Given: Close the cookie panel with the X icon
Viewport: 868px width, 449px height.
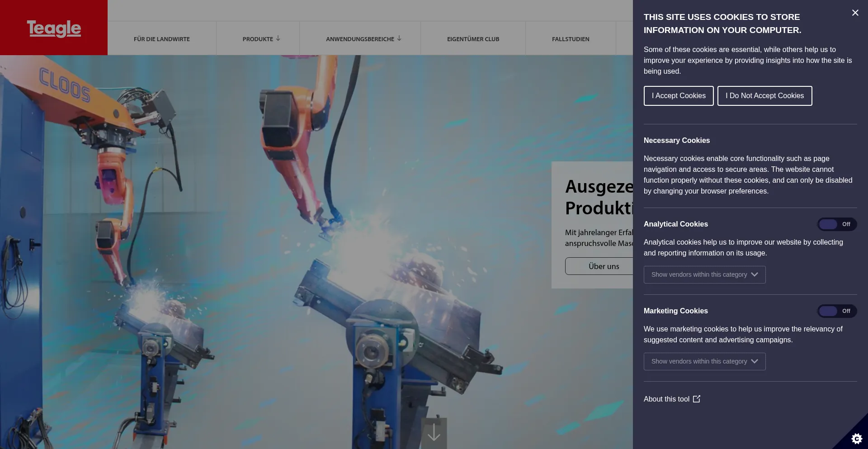Looking at the screenshot, I should [855, 13].
